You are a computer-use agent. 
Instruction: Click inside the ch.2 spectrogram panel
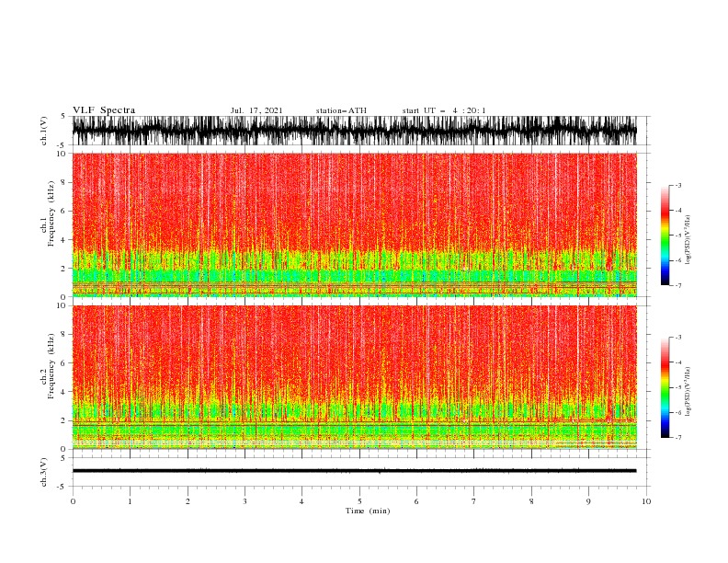[354, 377]
